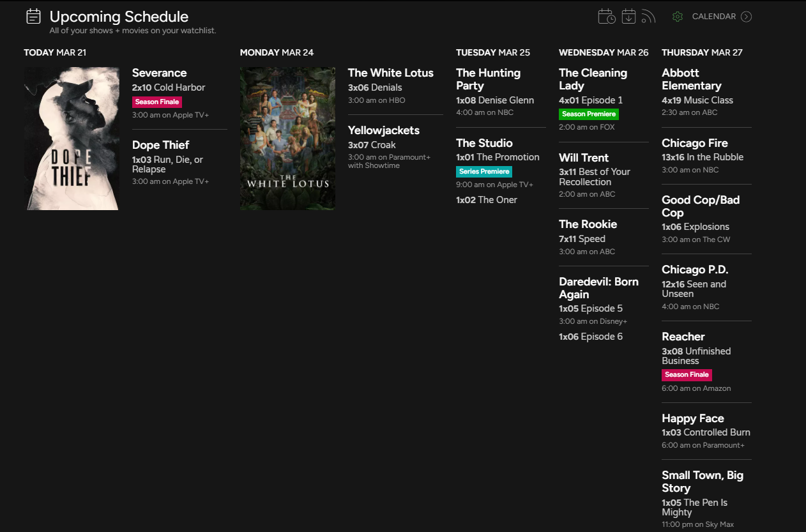Click '3:00 am on HBO' airtime
Screen dimensions: 806x532
(x=377, y=100)
